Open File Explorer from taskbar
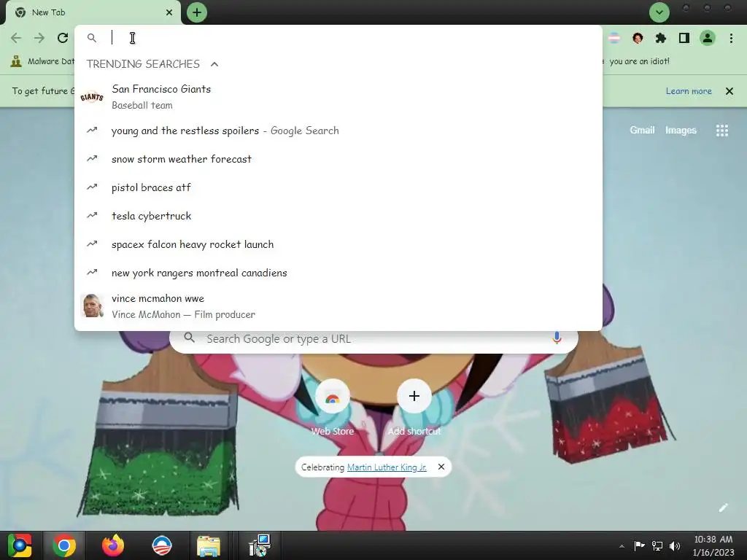Screen dimensions: 747x560 (x=208, y=545)
